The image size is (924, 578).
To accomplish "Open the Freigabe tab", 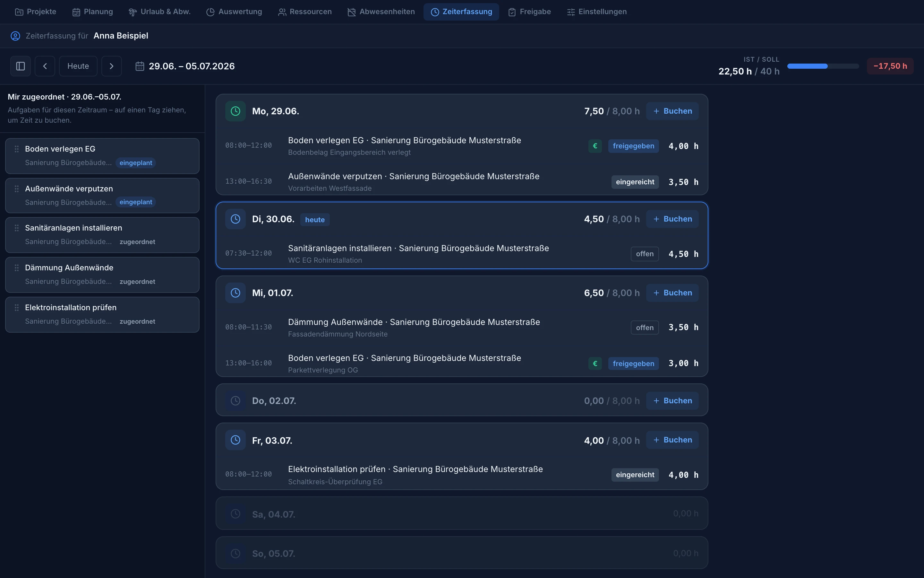I will 530,12.
